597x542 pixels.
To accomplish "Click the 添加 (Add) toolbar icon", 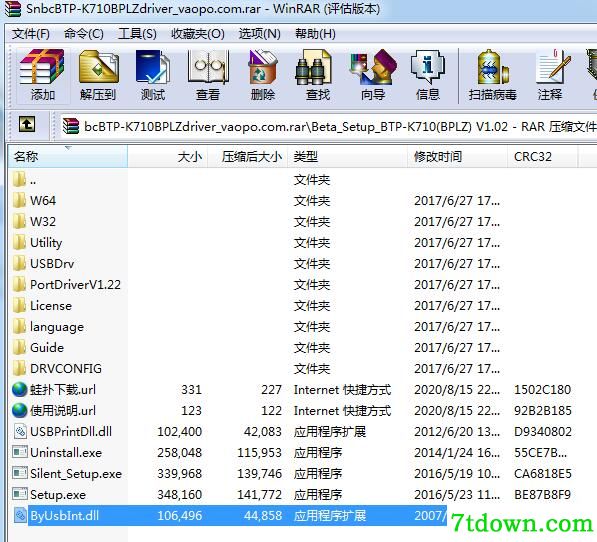I will [x=42, y=67].
